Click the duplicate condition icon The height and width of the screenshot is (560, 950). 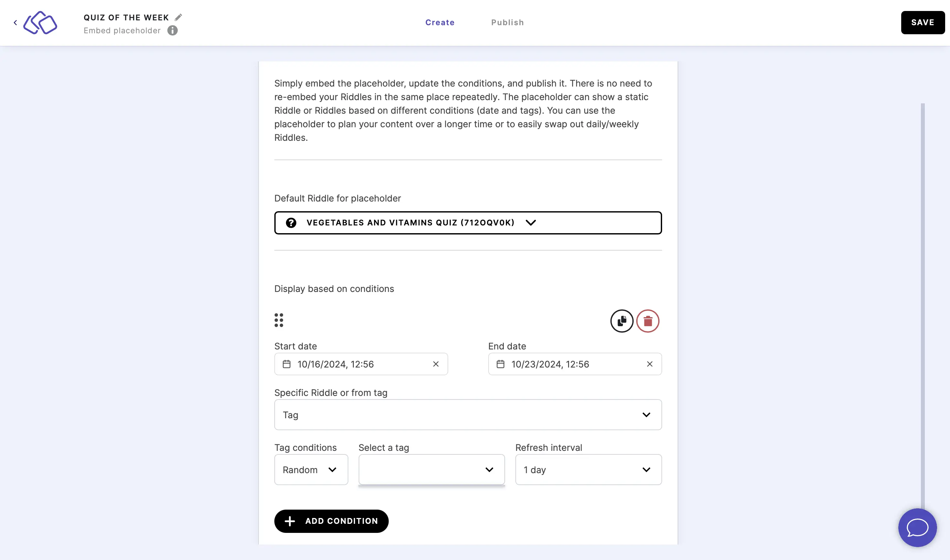(x=621, y=321)
